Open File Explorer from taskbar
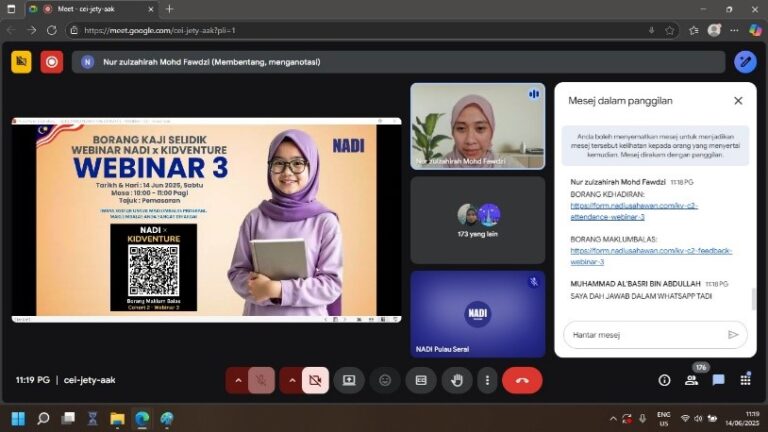 point(117,419)
